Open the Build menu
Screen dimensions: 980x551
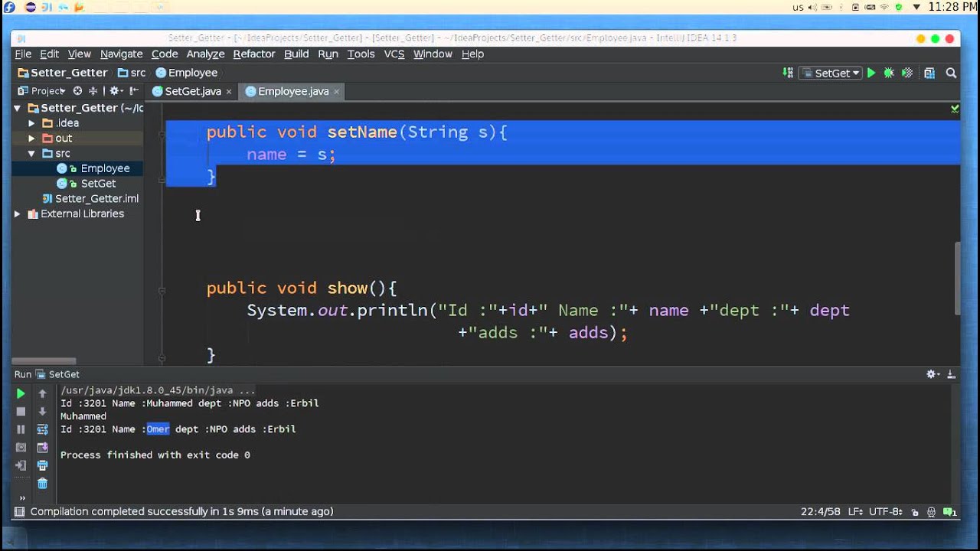tap(296, 54)
